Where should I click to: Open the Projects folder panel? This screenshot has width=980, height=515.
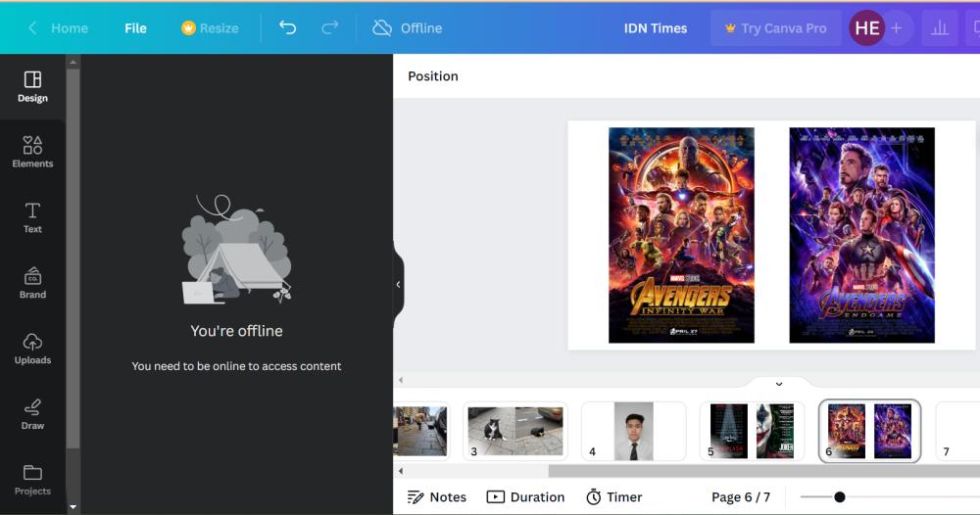tap(32, 480)
